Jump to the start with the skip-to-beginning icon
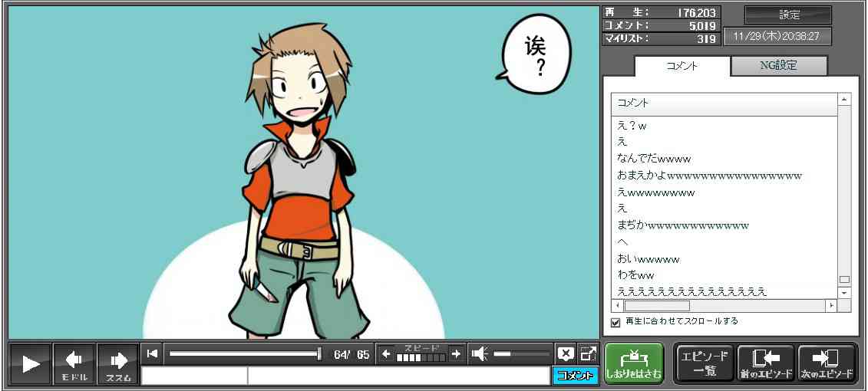Screen dimensions: 868x391 pyautogui.click(x=152, y=353)
